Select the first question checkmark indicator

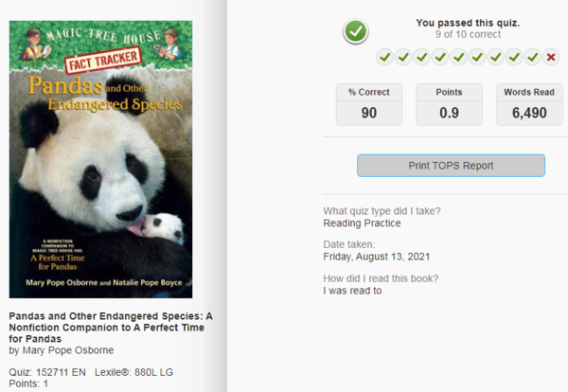[384, 57]
